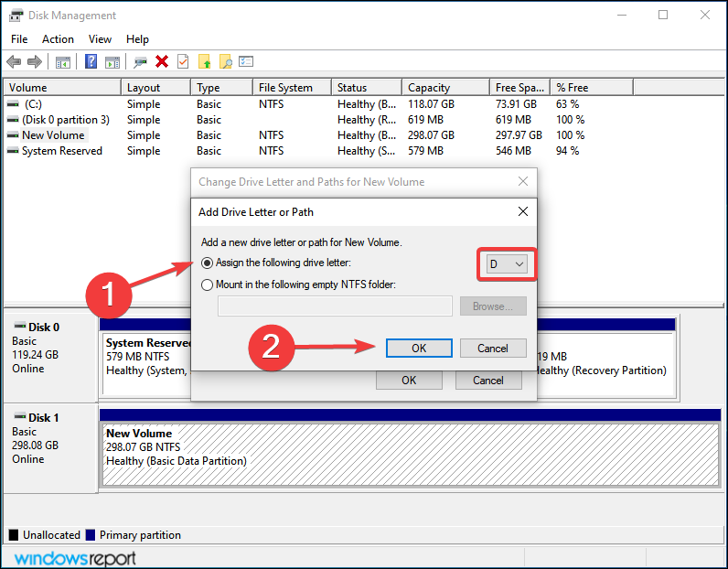Click the 94 % free cell
Screen dimensions: 728x569
pos(567,151)
